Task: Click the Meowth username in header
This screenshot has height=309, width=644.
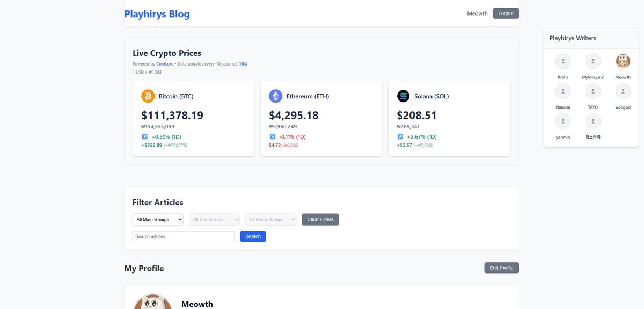Action: click(478, 13)
